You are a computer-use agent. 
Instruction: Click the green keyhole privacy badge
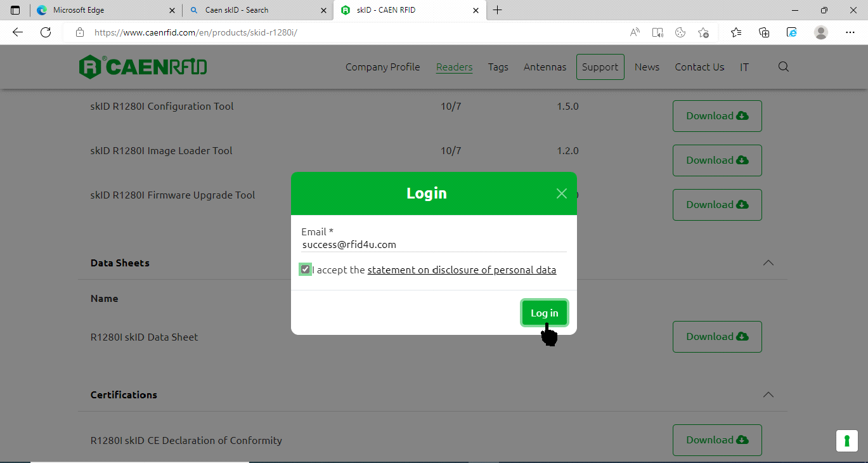[x=846, y=440]
